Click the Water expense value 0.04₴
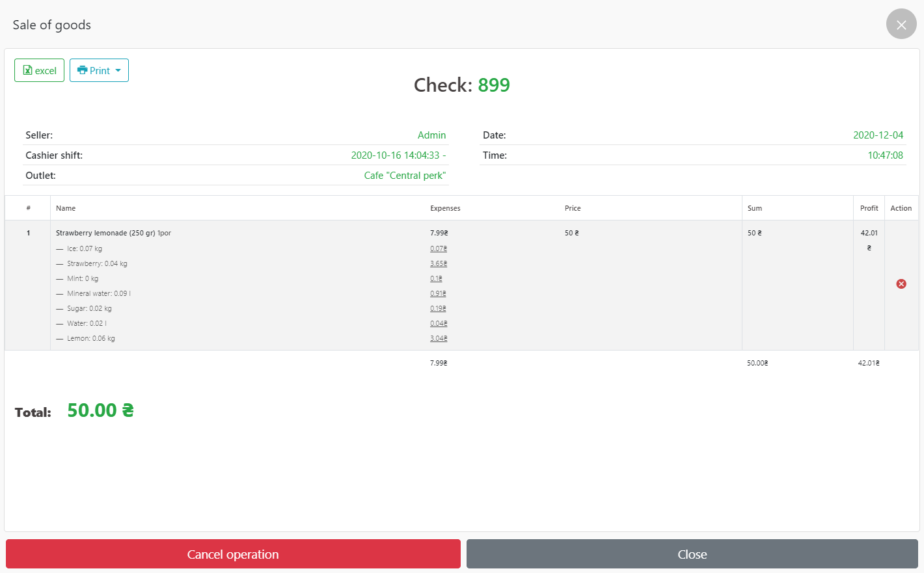This screenshot has height=573, width=924. click(x=439, y=324)
